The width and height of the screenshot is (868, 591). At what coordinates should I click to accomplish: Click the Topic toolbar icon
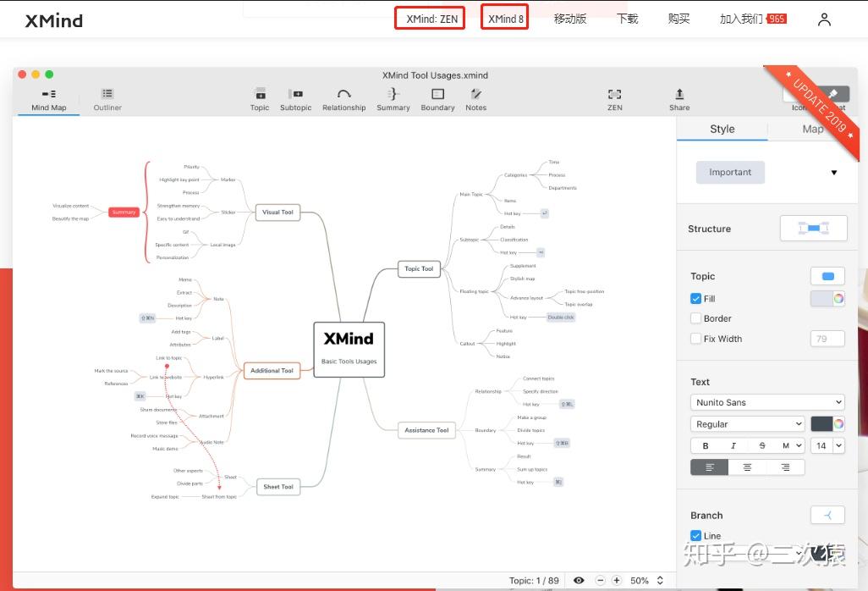pyautogui.click(x=260, y=100)
